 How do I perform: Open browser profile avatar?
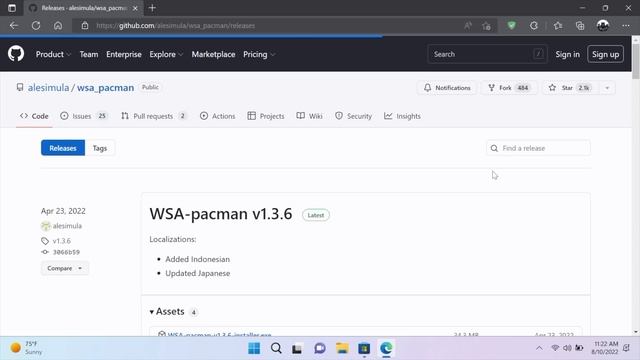point(603,26)
